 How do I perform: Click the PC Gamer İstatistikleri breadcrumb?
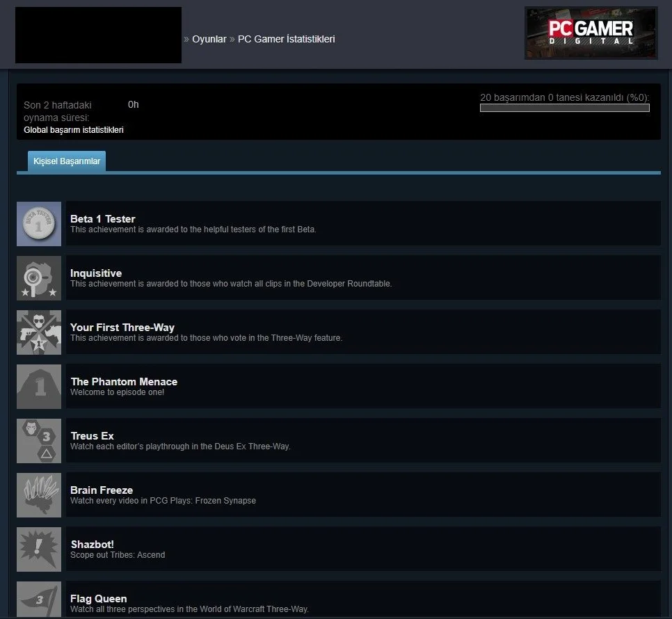pos(287,39)
